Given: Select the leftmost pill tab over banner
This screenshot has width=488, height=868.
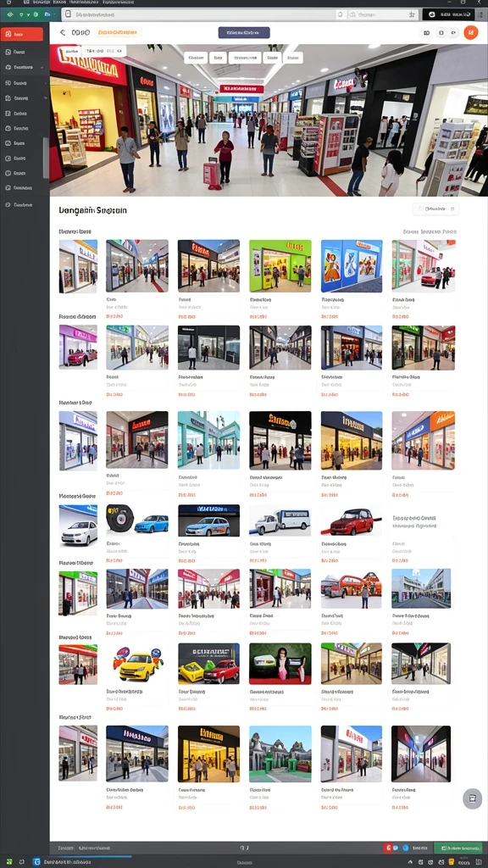Looking at the screenshot, I should (196, 58).
